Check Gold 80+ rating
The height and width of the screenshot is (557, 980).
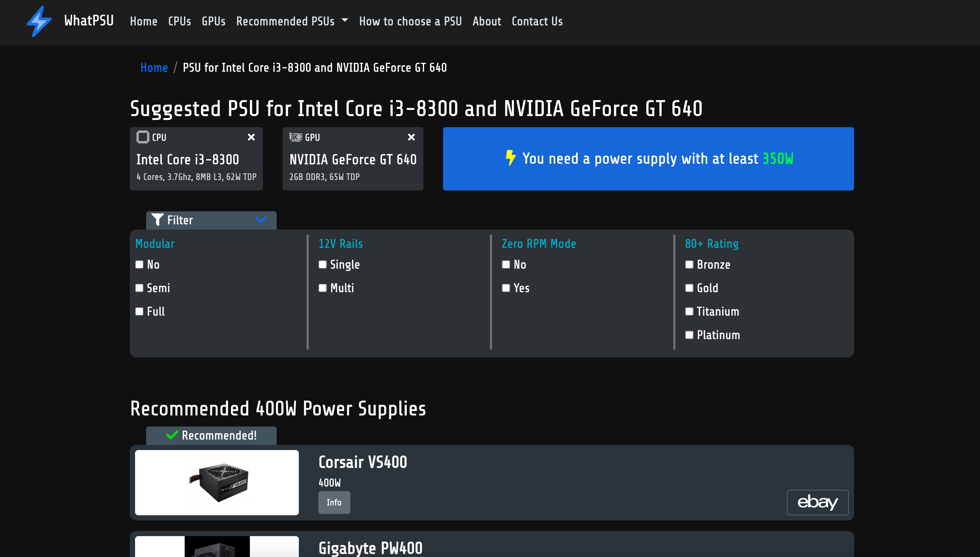point(689,288)
